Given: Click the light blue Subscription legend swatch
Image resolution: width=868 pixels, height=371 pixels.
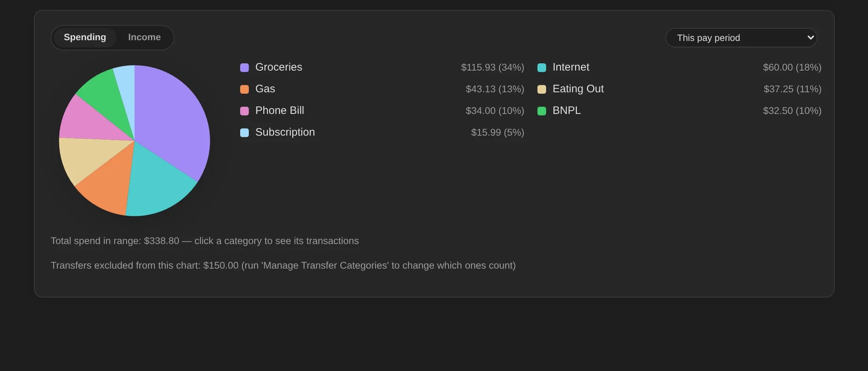Looking at the screenshot, I should tap(245, 133).
